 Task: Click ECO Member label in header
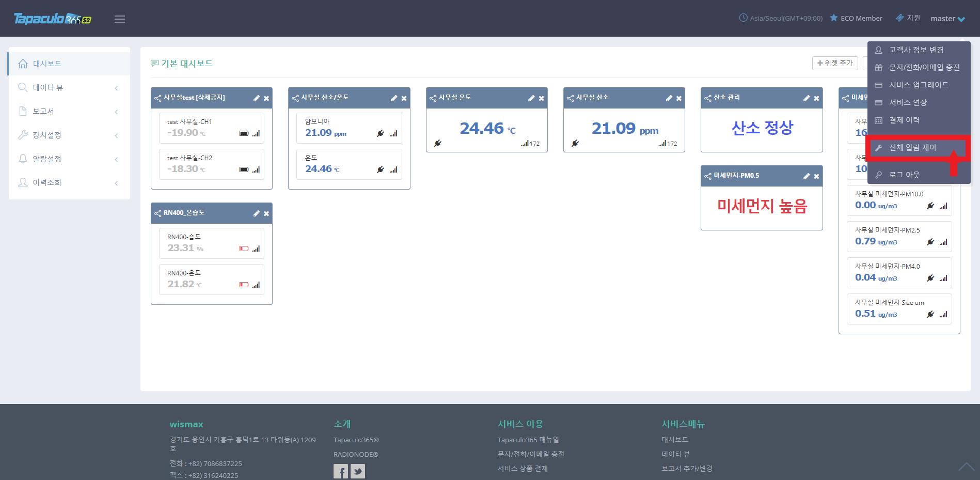(x=856, y=18)
